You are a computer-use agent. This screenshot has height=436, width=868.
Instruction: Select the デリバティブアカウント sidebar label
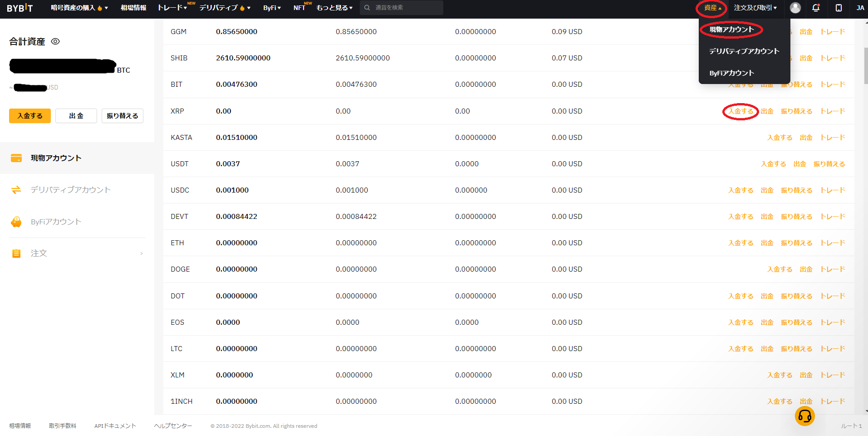coord(71,190)
